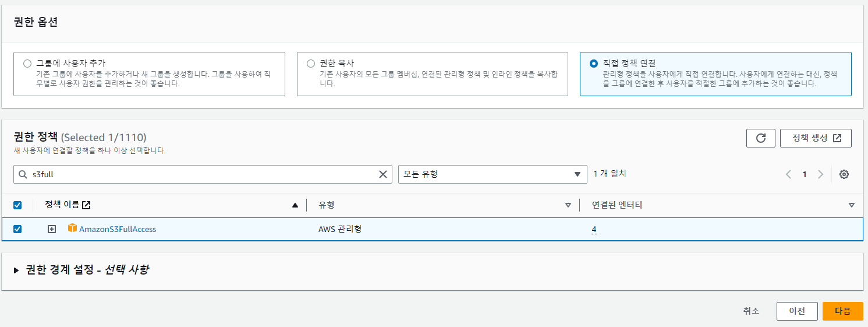Click the AWS 관리형 type cell
868x327 pixels.
point(340,229)
